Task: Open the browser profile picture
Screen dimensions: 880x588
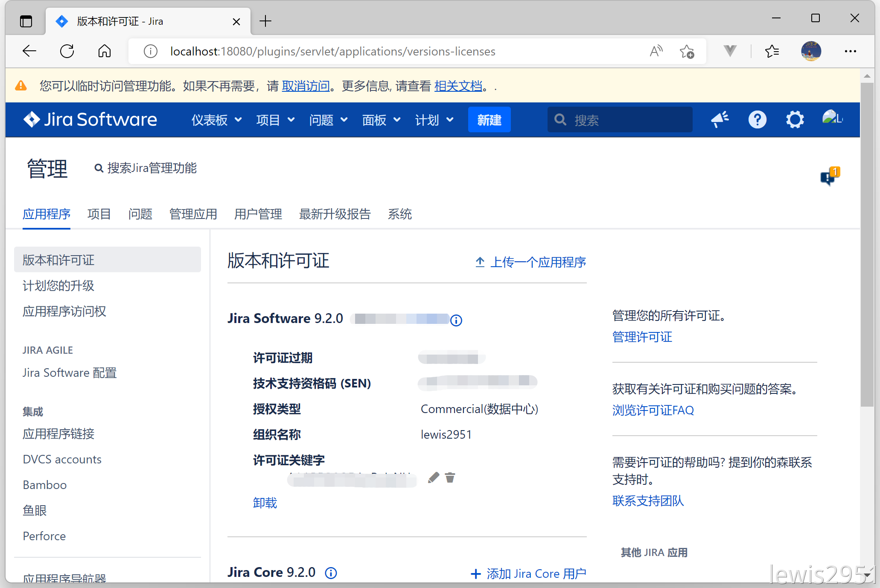Action: (811, 51)
